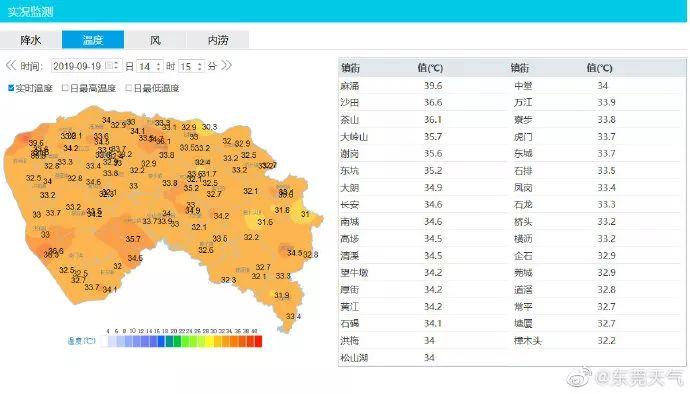This screenshot has width=690, height=394.
Task: Click the 麻涌 row in the table
Action: [423, 85]
